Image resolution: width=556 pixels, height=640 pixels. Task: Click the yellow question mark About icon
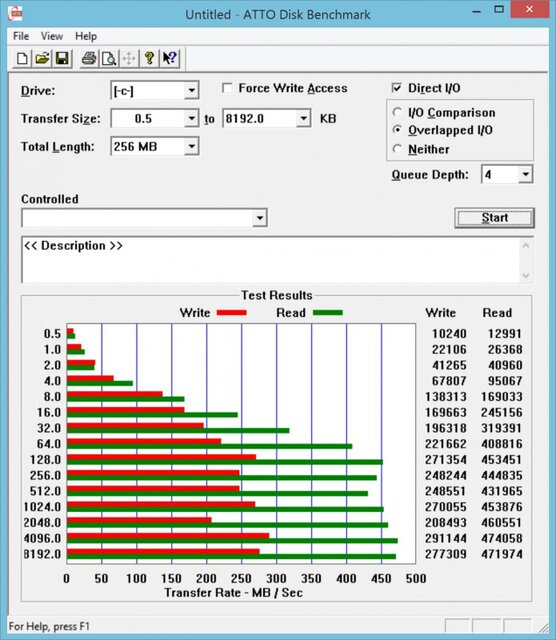click(x=149, y=58)
